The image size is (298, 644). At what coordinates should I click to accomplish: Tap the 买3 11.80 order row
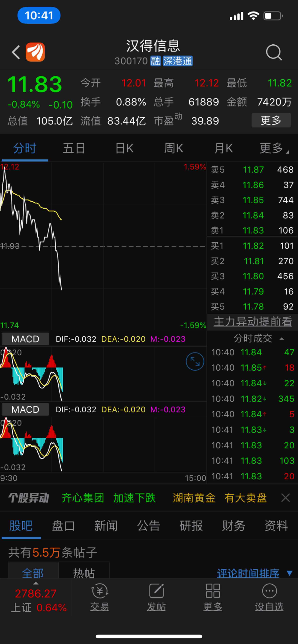tap(252, 276)
